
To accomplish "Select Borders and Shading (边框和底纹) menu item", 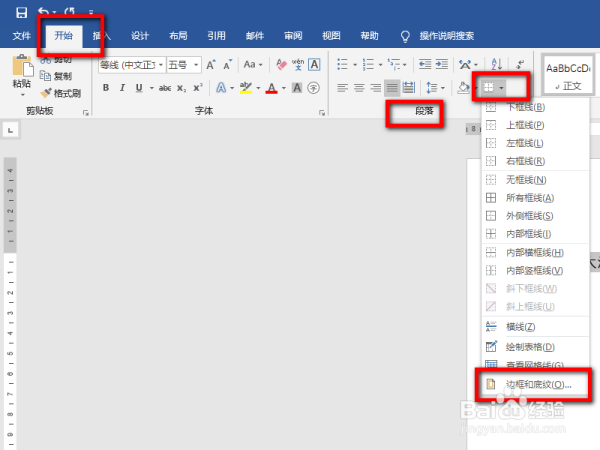I will 535,384.
